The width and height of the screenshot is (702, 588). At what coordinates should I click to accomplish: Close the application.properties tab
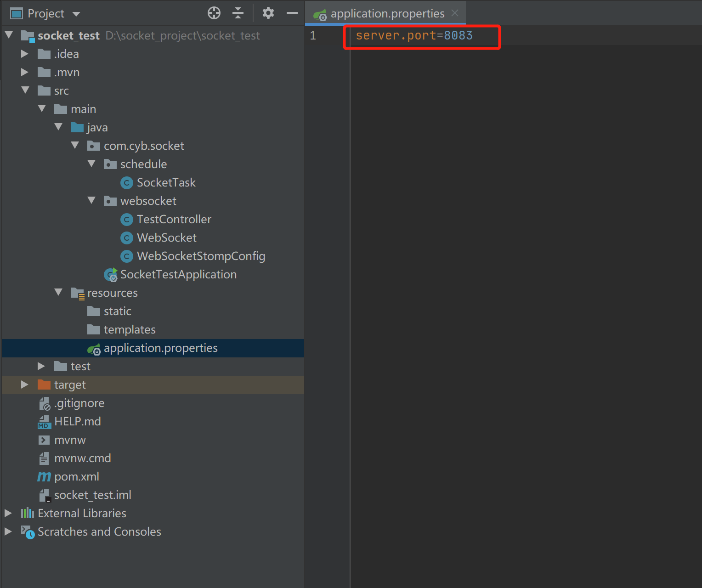454,13
